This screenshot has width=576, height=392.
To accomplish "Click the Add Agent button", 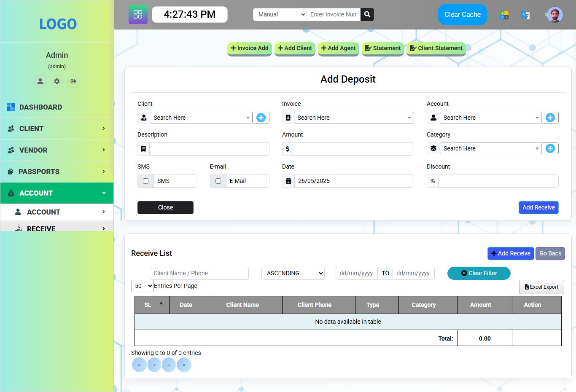I will click(339, 48).
